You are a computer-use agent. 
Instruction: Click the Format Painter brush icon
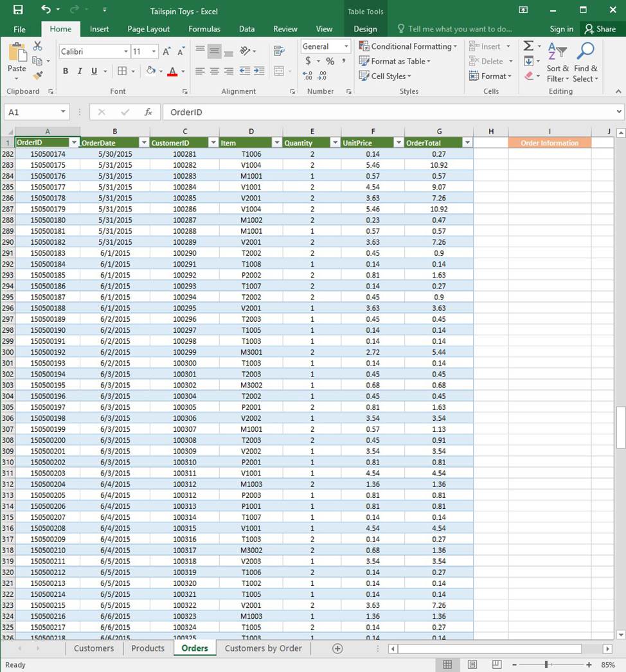pos(37,76)
